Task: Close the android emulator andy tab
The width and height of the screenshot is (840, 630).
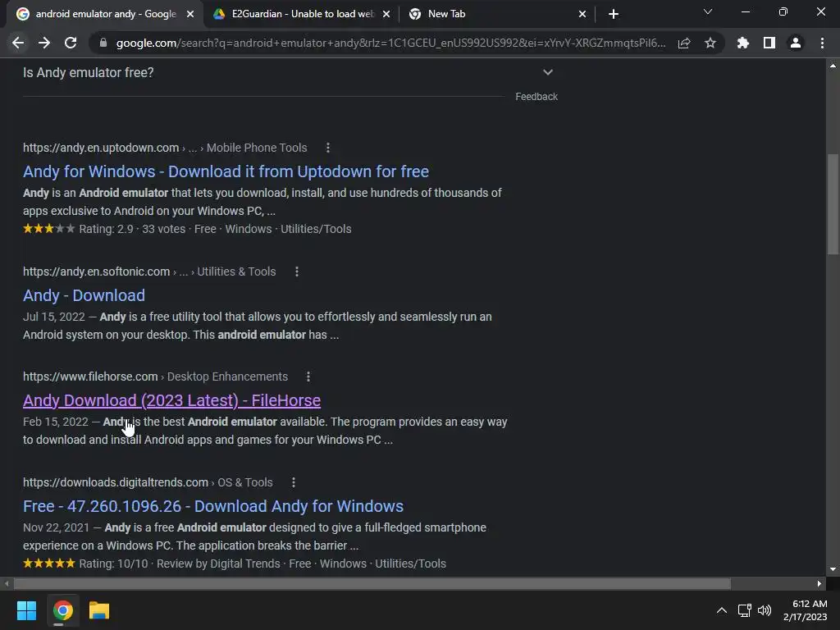Action: [190, 14]
